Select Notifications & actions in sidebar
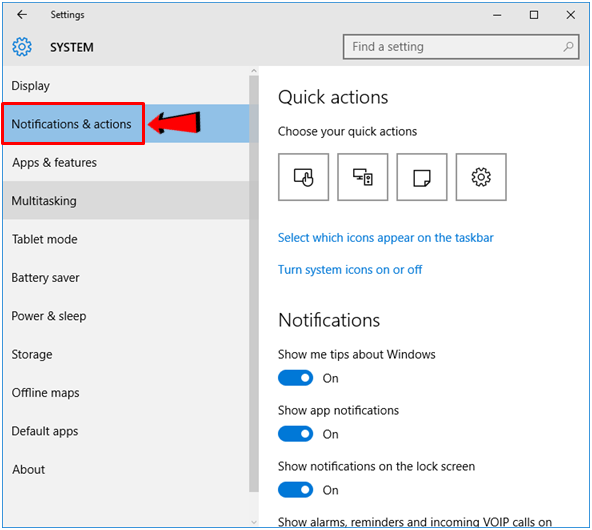Screen dimensions: 592x530 [x=126, y=124]
